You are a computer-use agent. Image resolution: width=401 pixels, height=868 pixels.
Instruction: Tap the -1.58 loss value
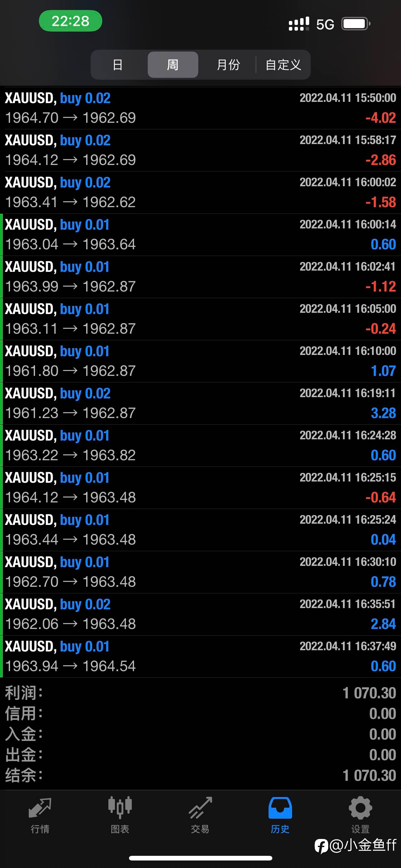(x=381, y=202)
